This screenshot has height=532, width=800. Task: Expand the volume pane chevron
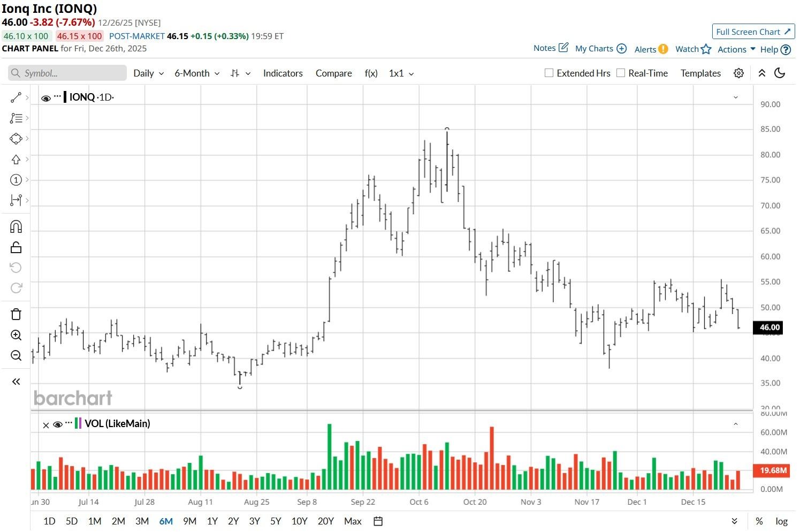coord(736,424)
